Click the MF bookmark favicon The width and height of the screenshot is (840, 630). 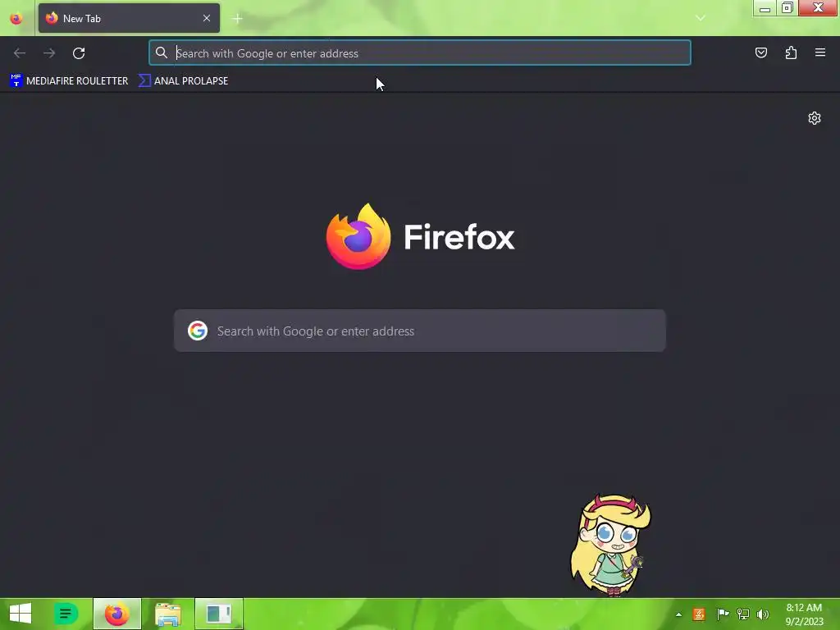pyautogui.click(x=16, y=81)
